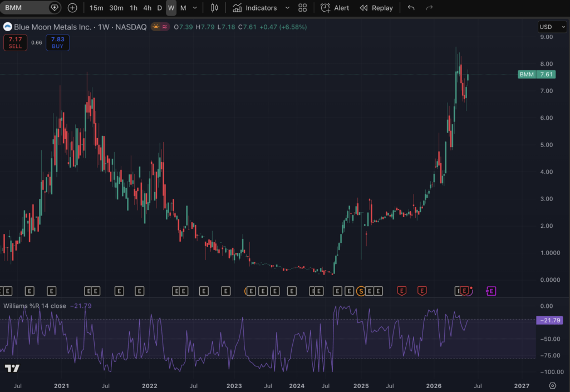Click the orange S split marker
Screen dimensions: 570x392
361,291
